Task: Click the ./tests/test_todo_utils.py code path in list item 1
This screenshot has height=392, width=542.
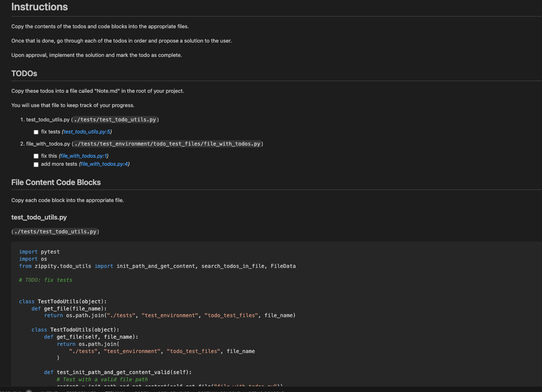Action: tap(115, 120)
